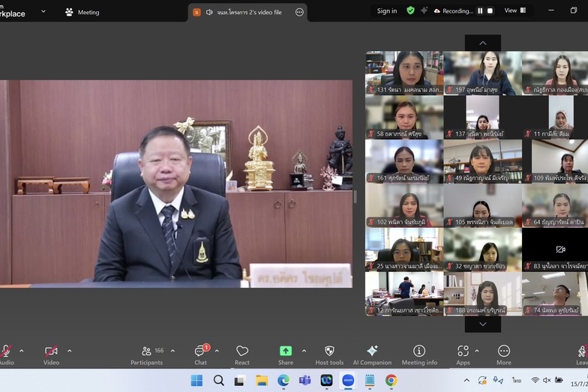The image size is (588, 392).
Task: Pause the cloud recording
Action: (x=480, y=10)
